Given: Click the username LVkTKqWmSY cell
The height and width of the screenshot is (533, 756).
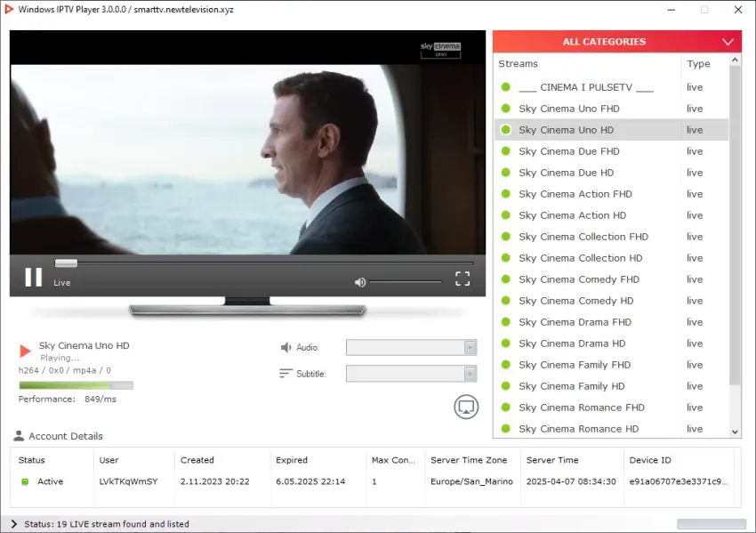Looking at the screenshot, I should click(129, 481).
